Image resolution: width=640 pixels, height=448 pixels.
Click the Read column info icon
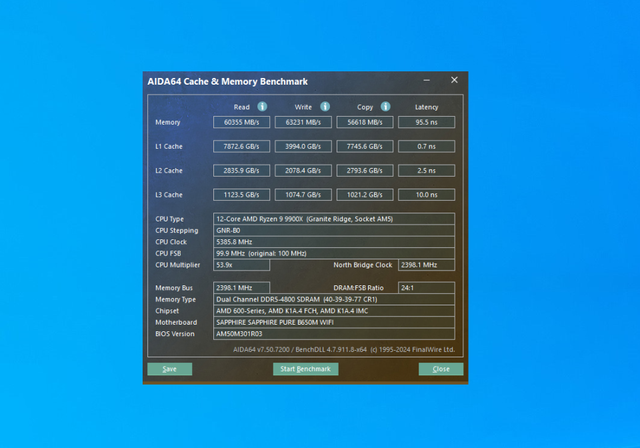tap(262, 106)
